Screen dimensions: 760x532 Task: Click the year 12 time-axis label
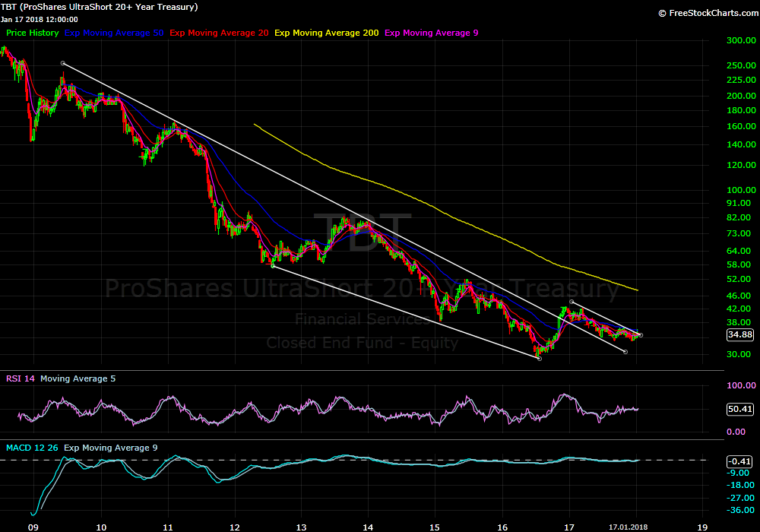[x=235, y=527]
